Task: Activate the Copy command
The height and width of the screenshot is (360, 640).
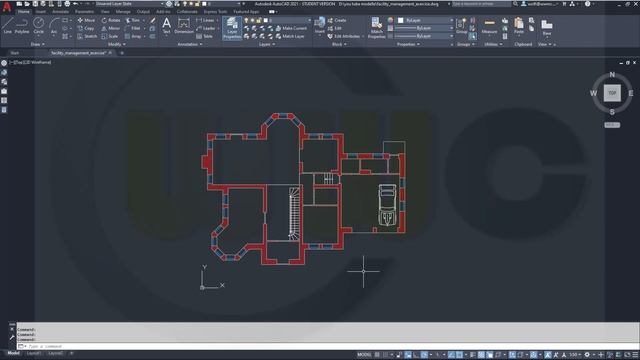Action: coord(86,28)
